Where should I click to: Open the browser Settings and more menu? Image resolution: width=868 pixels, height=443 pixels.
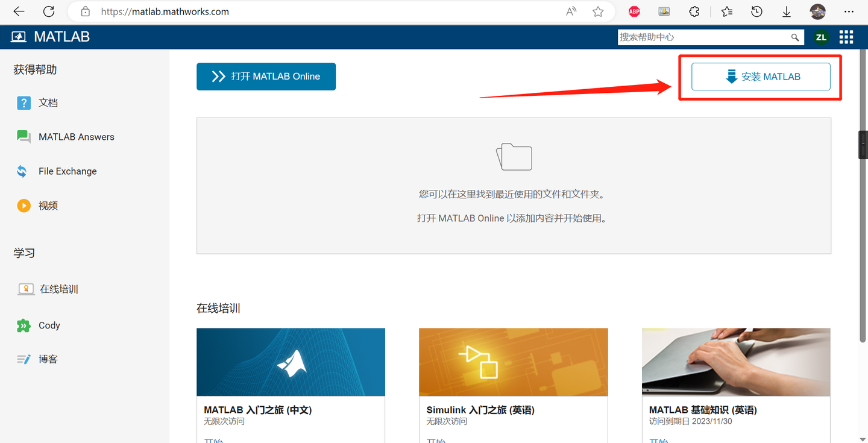(x=849, y=11)
